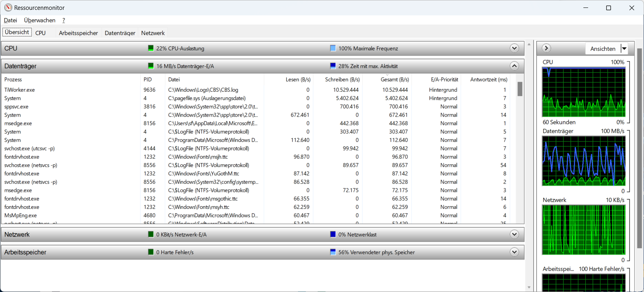This screenshot has height=292, width=644.
Task: Sort by Datei column header
Action: tap(214, 79)
